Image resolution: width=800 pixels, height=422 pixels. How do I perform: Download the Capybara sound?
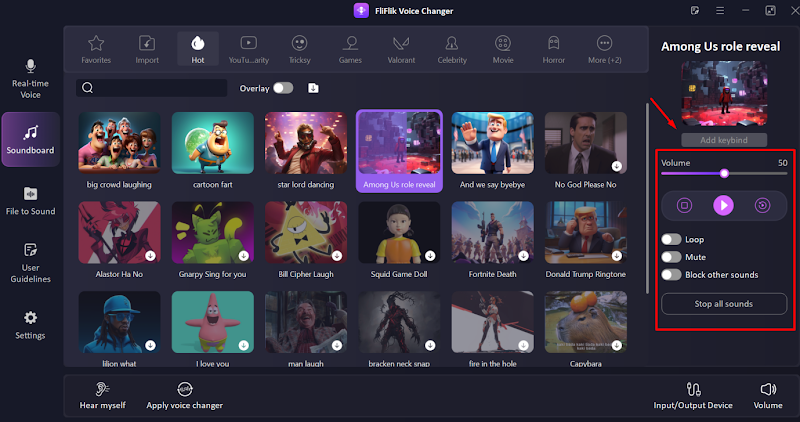617,345
